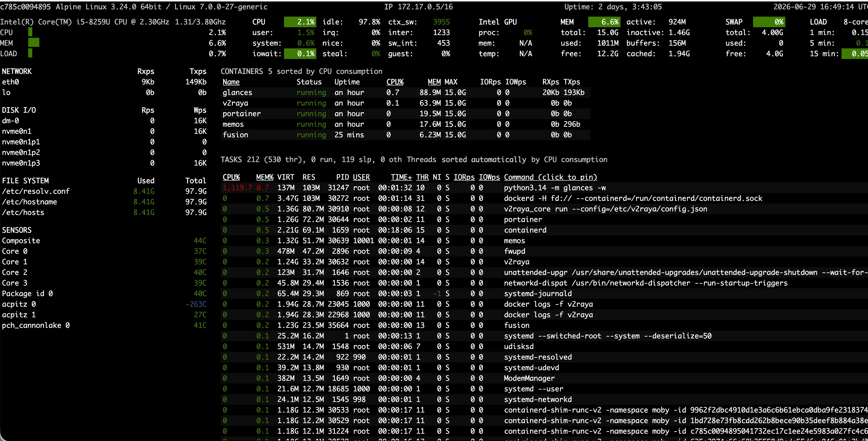The height and width of the screenshot is (441, 868).
Task: Click the FILE SYSTEM section title
Action: pos(25,181)
